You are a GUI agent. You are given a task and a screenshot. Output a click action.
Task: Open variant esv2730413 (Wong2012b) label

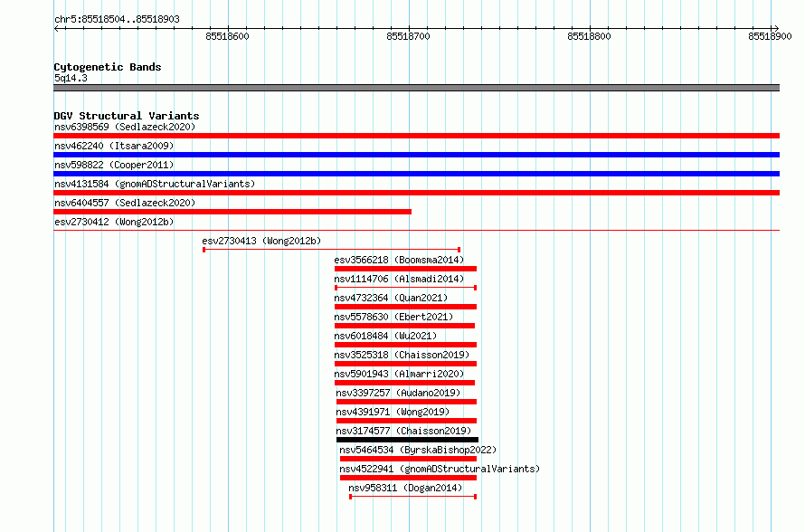[261, 241]
